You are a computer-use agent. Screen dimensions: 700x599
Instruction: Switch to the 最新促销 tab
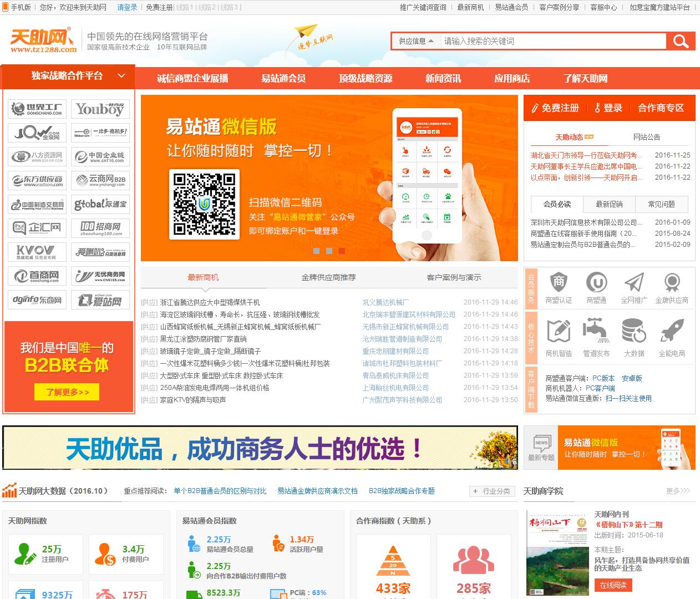coord(609,204)
